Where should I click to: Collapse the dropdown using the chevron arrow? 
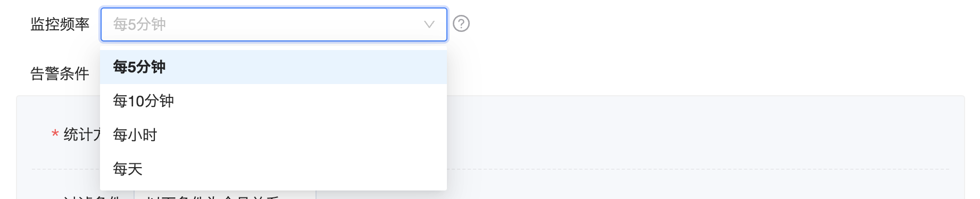[429, 24]
